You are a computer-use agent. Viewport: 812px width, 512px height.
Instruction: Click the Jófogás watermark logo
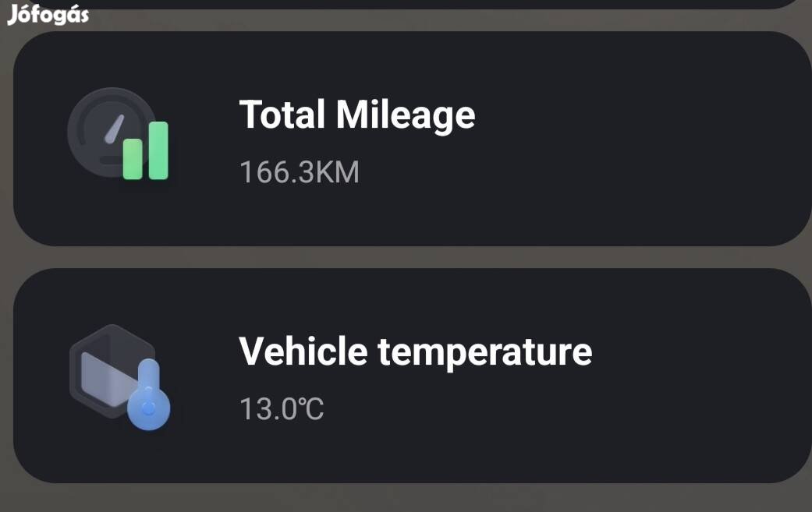(x=48, y=15)
